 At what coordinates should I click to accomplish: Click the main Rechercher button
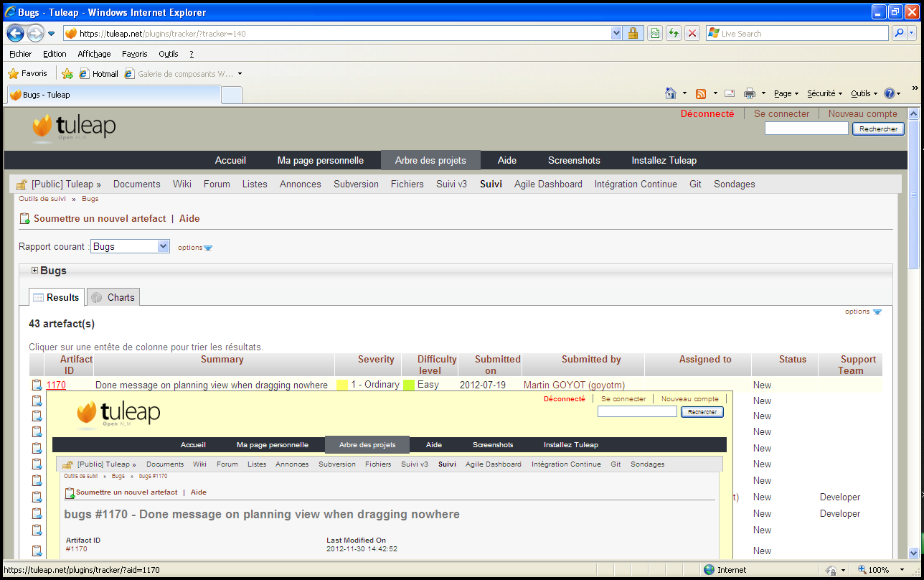tap(878, 128)
